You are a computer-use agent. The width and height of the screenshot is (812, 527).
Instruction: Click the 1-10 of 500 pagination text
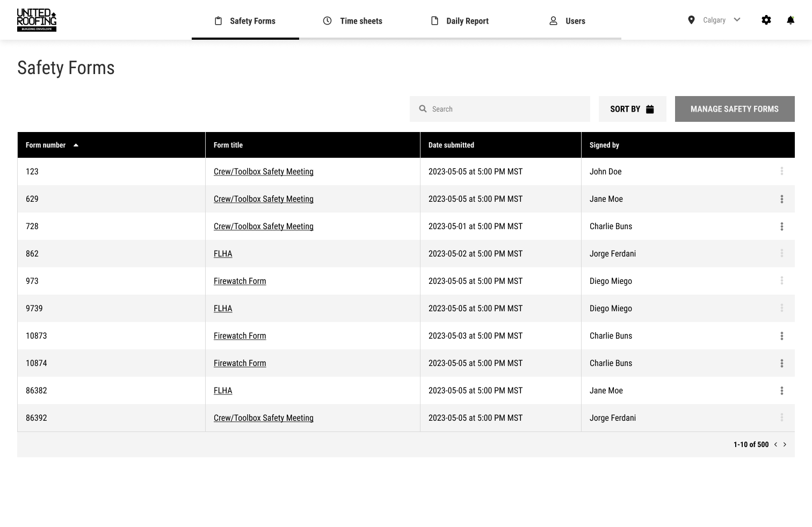pyautogui.click(x=751, y=444)
